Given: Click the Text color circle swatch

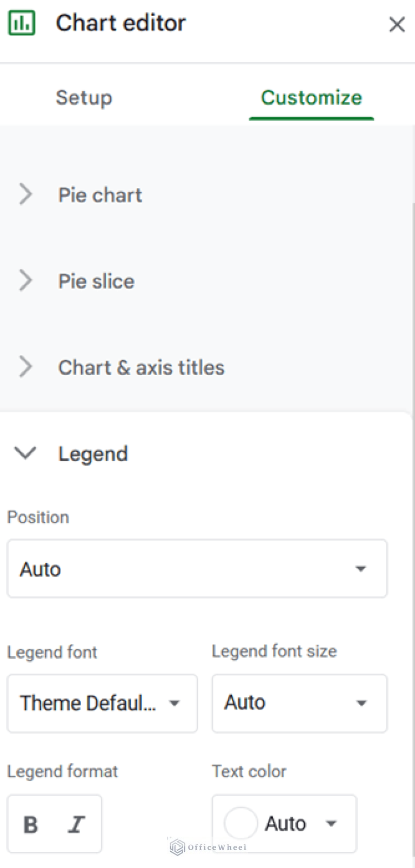Looking at the screenshot, I should (x=240, y=823).
